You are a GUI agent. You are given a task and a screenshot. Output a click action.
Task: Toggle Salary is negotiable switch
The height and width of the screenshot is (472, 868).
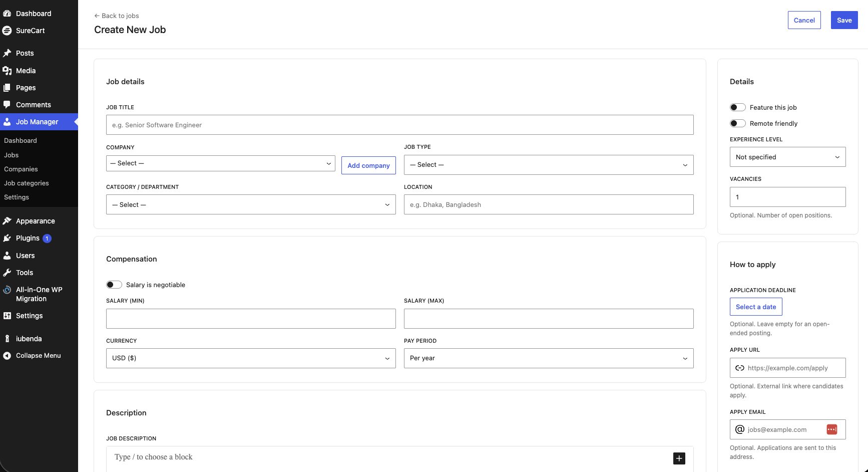114,285
